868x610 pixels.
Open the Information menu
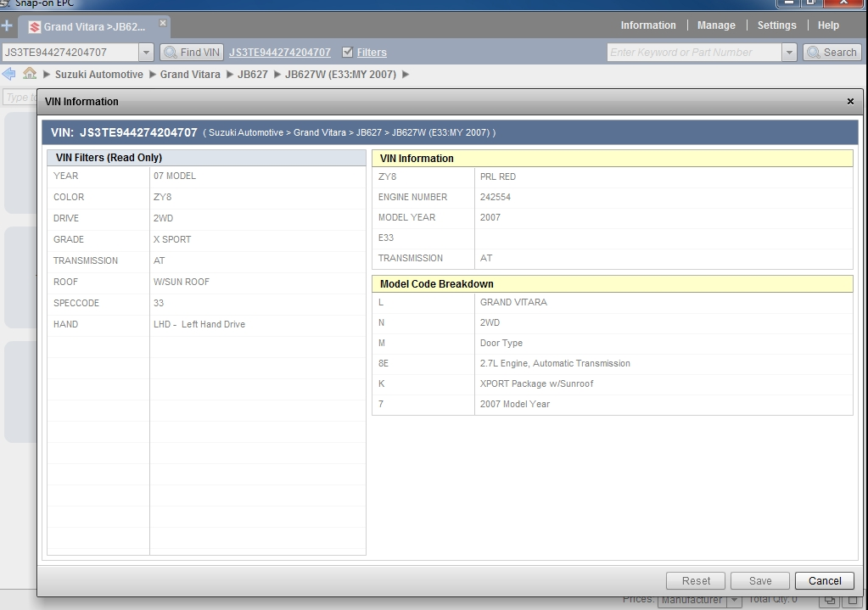(x=647, y=25)
